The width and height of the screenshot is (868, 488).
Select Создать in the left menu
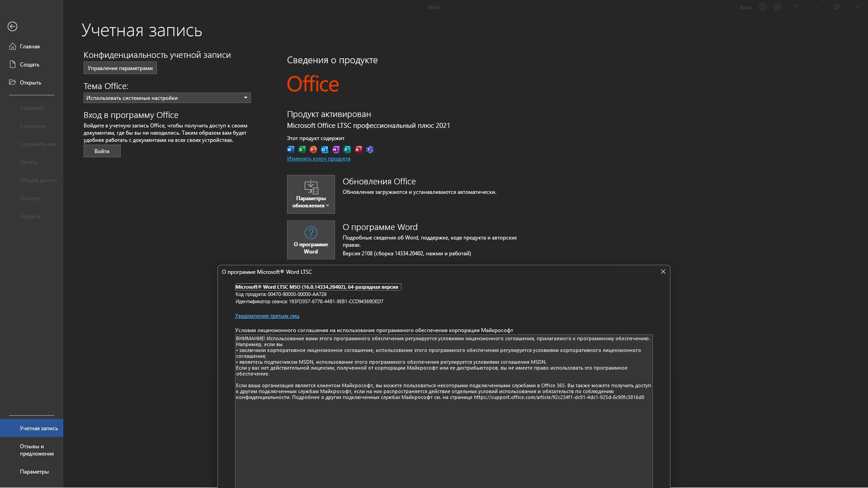[29, 65]
